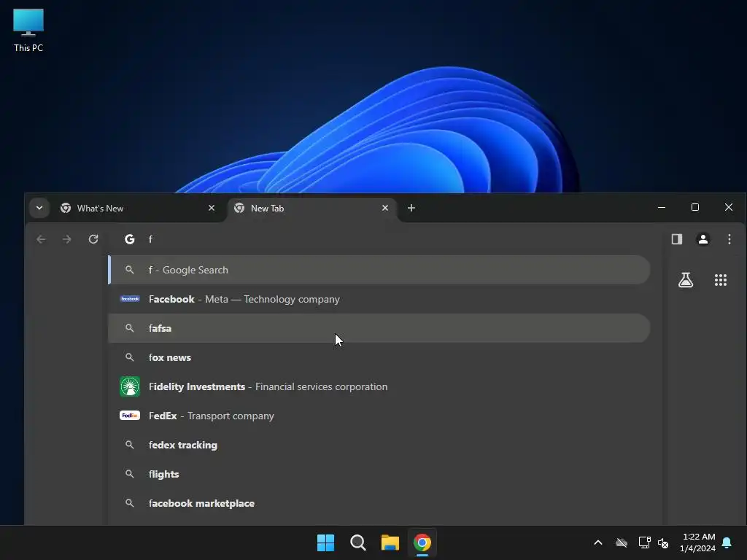Screen dimensions: 747x560
Task: Open a new tab with plus button
Action: tap(411, 208)
